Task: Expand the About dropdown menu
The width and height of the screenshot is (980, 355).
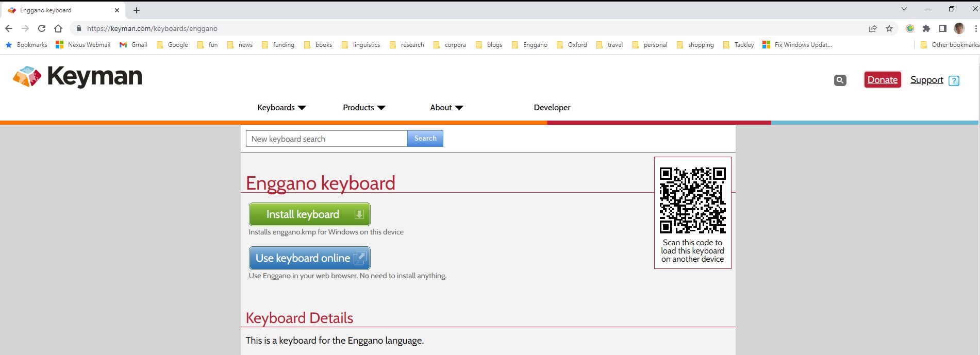Action: point(446,108)
